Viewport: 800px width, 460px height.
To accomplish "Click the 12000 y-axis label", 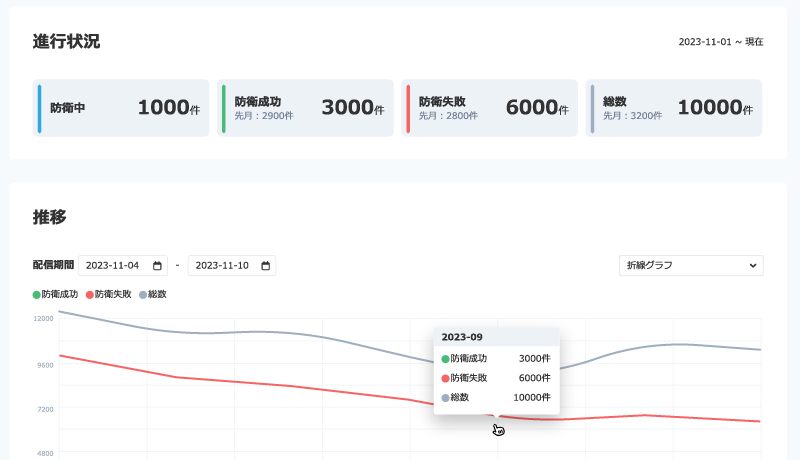I will [43, 318].
